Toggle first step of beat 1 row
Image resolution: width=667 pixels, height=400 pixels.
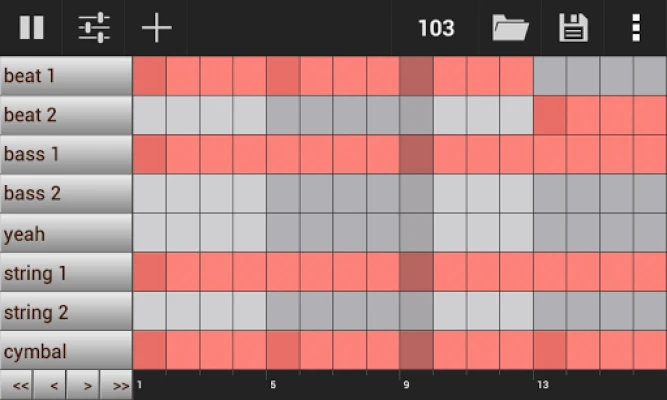pyautogui.click(x=149, y=75)
